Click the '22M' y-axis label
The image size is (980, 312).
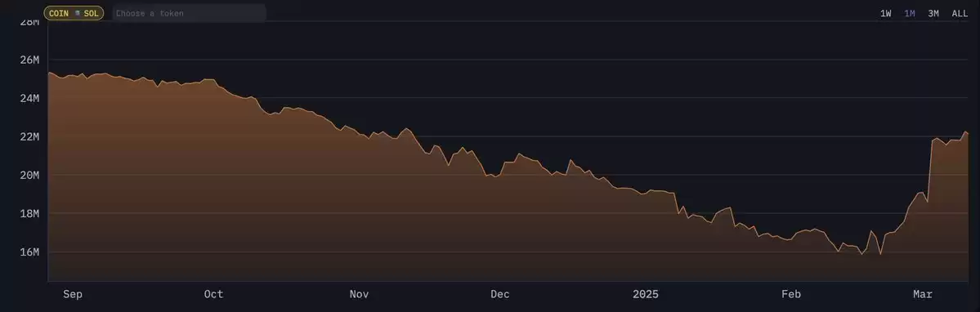(30, 136)
